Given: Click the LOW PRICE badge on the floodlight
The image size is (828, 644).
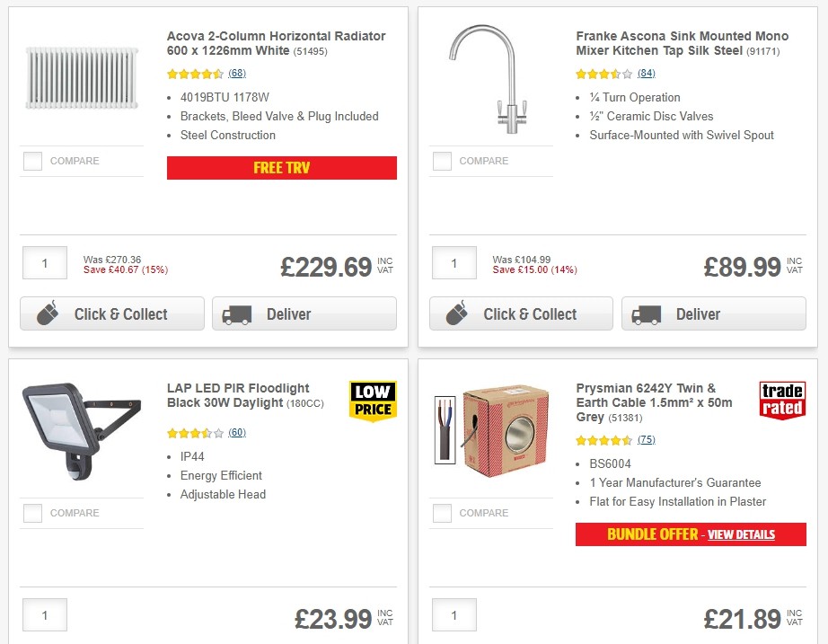Looking at the screenshot, I should click(373, 397).
